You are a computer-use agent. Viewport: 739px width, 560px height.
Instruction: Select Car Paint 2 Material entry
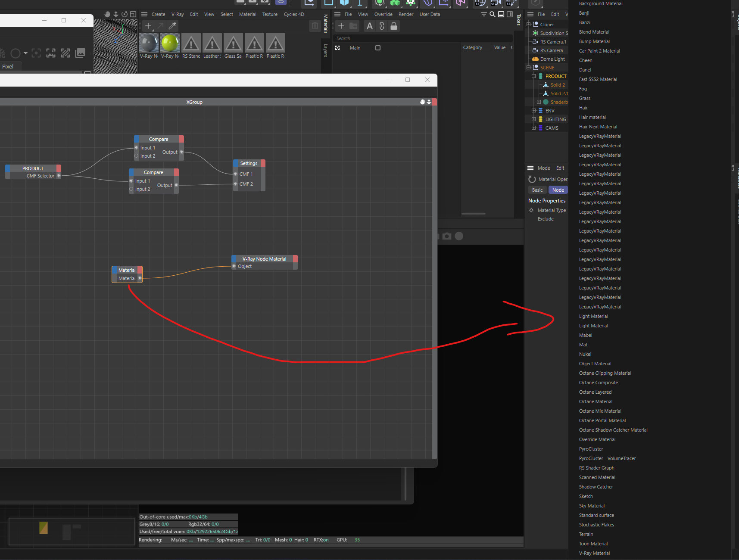coord(599,51)
